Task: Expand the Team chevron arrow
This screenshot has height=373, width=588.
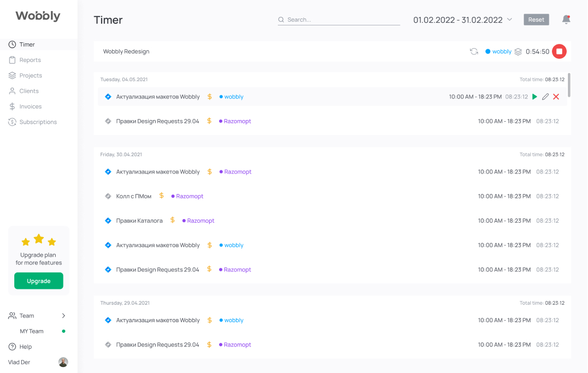Action: pyautogui.click(x=64, y=316)
